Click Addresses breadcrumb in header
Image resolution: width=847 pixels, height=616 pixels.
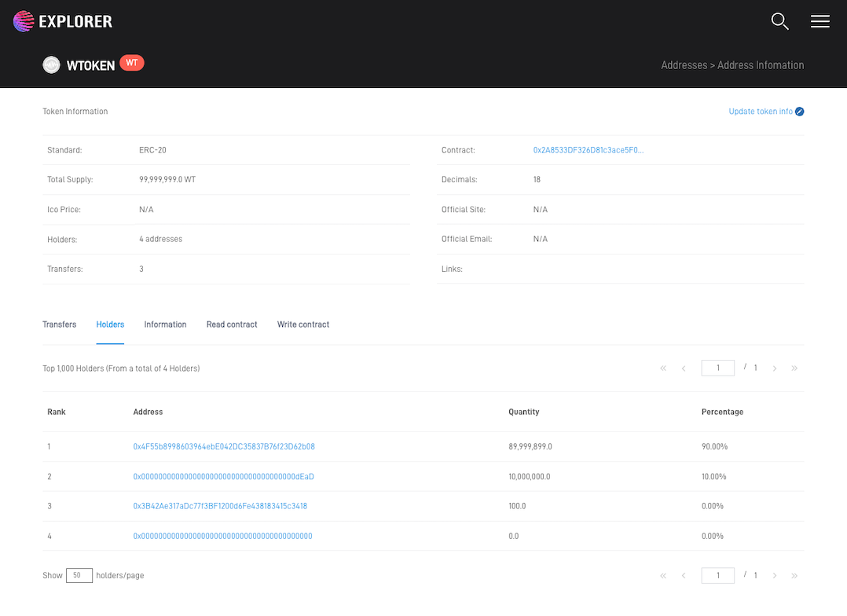tap(684, 65)
